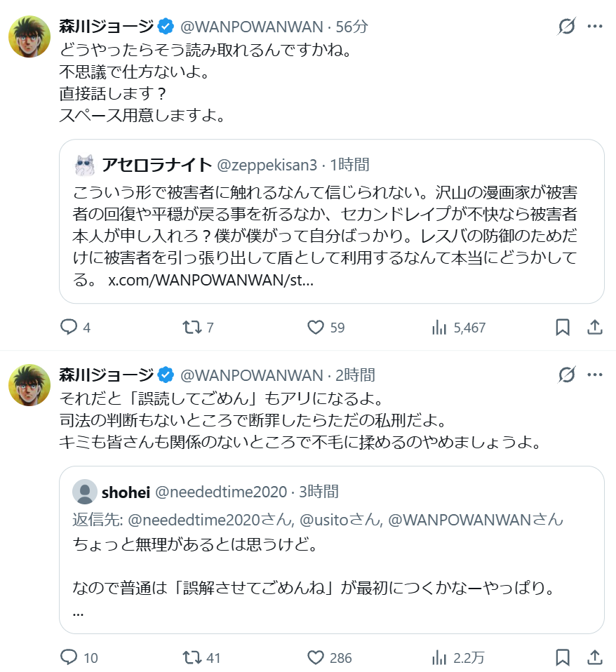Bookmark the second post
616x672 pixels.
(562, 657)
